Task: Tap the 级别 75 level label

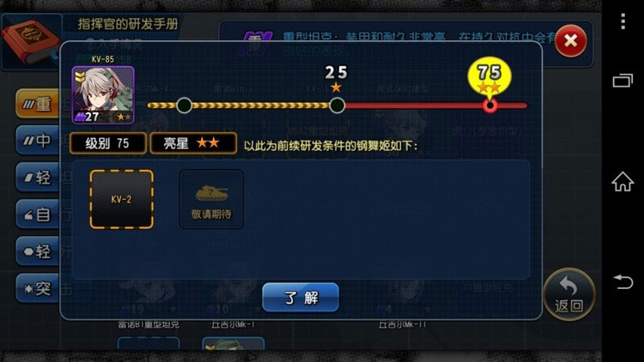Action: click(108, 143)
